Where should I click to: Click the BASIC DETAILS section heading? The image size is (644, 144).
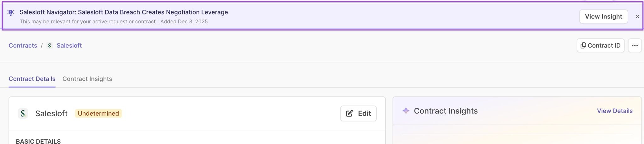pos(38,141)
